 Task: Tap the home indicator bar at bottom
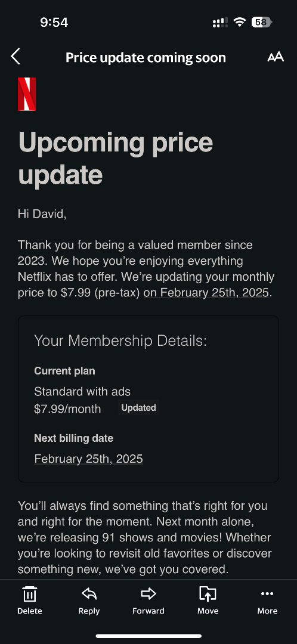148,636
